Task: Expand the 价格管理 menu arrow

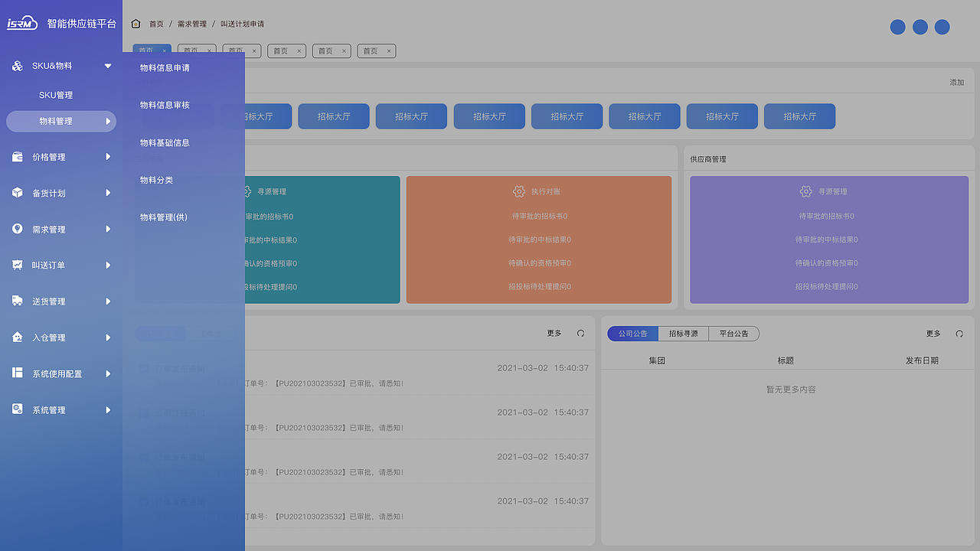Action: pyautogui.click(x=108, y=157)
